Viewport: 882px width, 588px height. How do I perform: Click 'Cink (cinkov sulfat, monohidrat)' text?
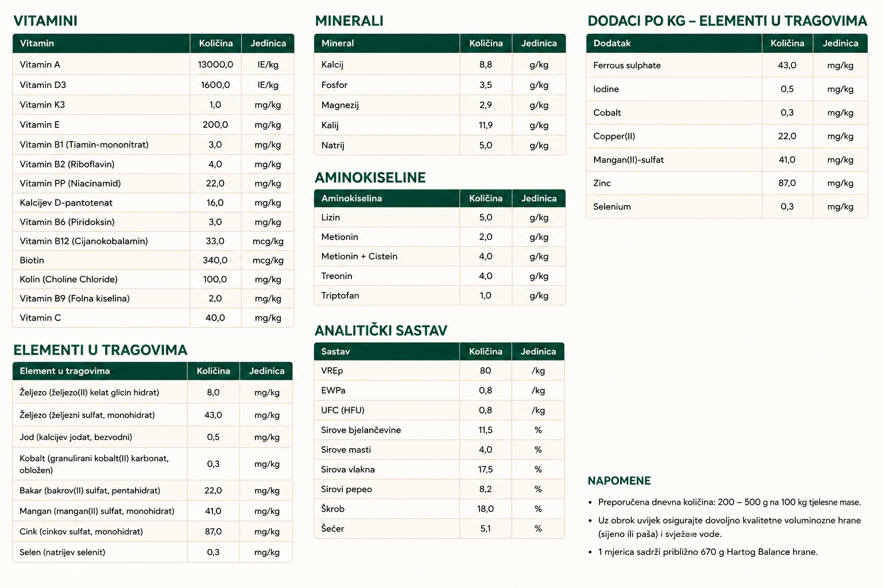[x=82, y=532]
